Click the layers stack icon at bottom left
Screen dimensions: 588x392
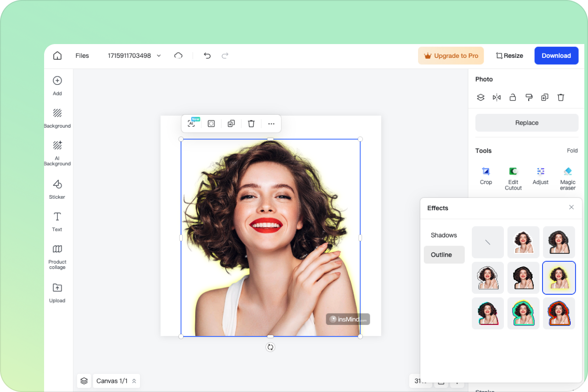[x=84, y=381]
